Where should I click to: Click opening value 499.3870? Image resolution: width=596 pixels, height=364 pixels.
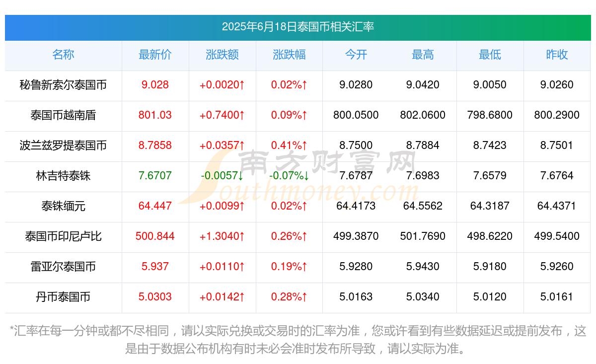click(356, 236)
